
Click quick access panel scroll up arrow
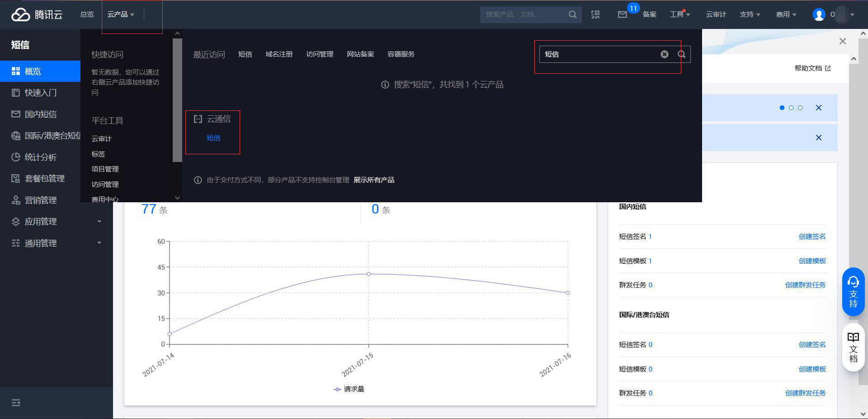[x=177, y=33]
